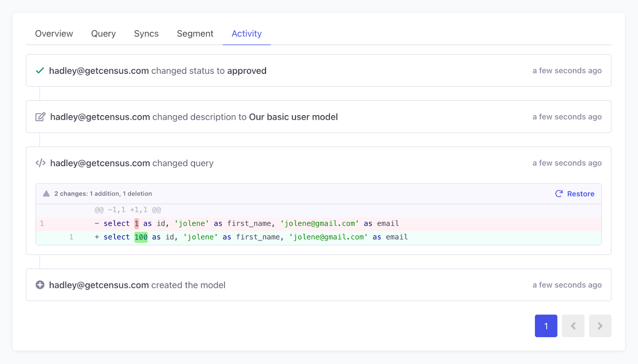638x364 pixels.
Task: Click the active Activity tab
Action: (246, 33)
